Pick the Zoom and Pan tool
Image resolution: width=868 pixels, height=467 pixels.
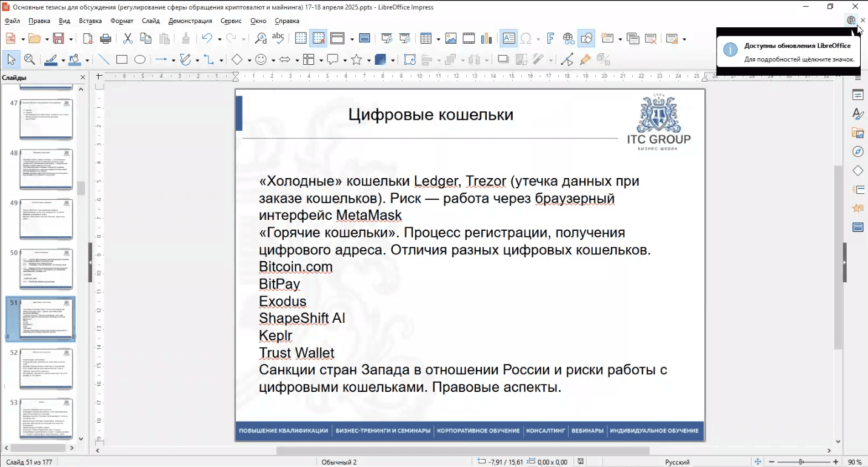[x=29, y=60]
